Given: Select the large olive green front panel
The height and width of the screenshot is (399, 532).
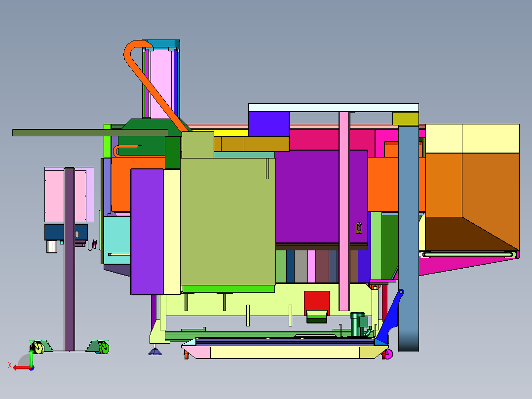Looking at the screenshot, I should pyautogui.click(x=228, y=221).
